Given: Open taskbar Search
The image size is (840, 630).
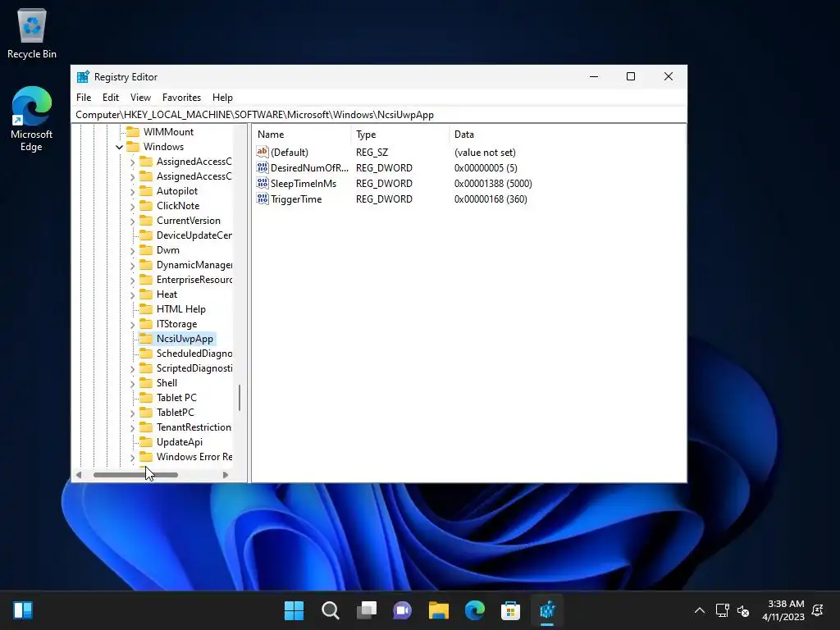Looking at the screenshot, I should click(x=330, y=610).
